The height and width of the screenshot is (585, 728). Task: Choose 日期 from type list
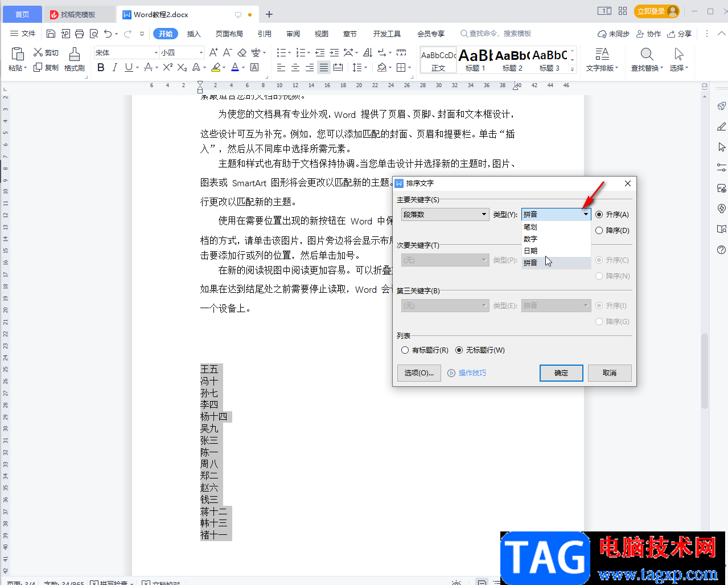pos(556,251)
